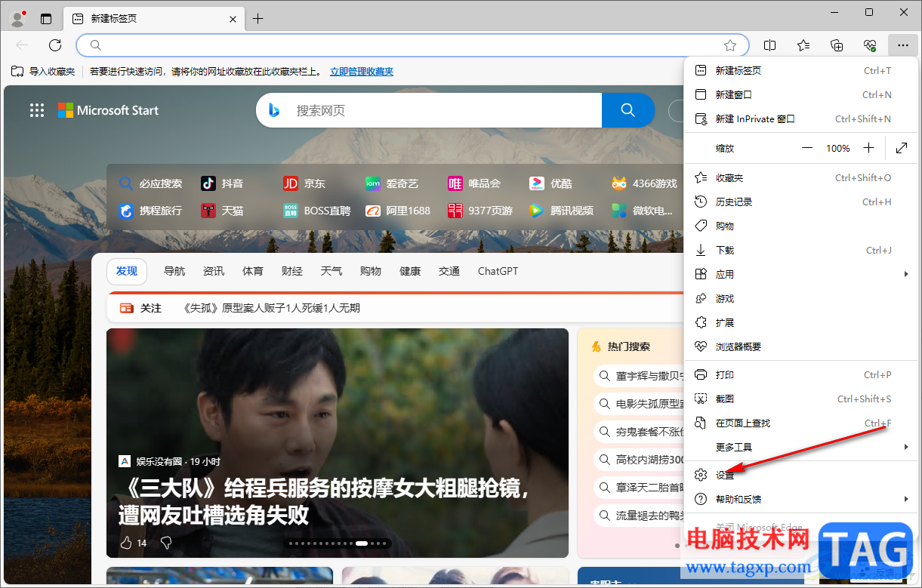The image size is (922, 588).
Task: Open split screen icon in toolbar
Action: coord(770,45)
